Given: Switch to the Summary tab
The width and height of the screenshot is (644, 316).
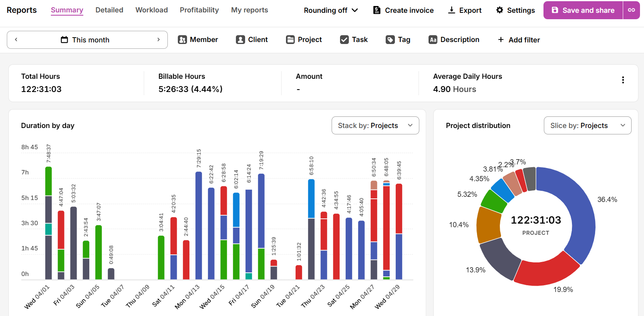Looking at the screenshot, I should click(x=67, y=10).
